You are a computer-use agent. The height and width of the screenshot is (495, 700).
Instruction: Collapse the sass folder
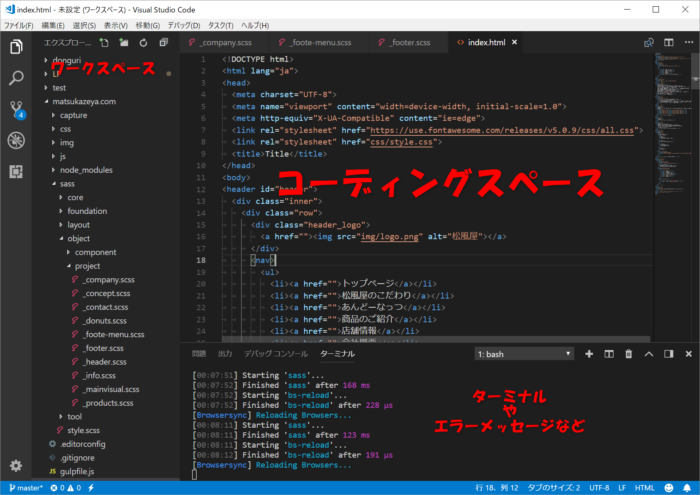(x=67, y=184)
